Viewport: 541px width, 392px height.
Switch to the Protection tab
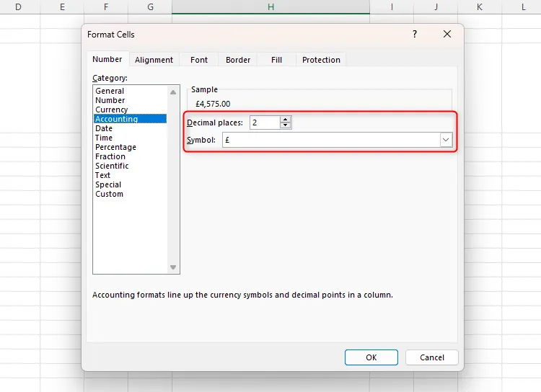pos(321,60)
